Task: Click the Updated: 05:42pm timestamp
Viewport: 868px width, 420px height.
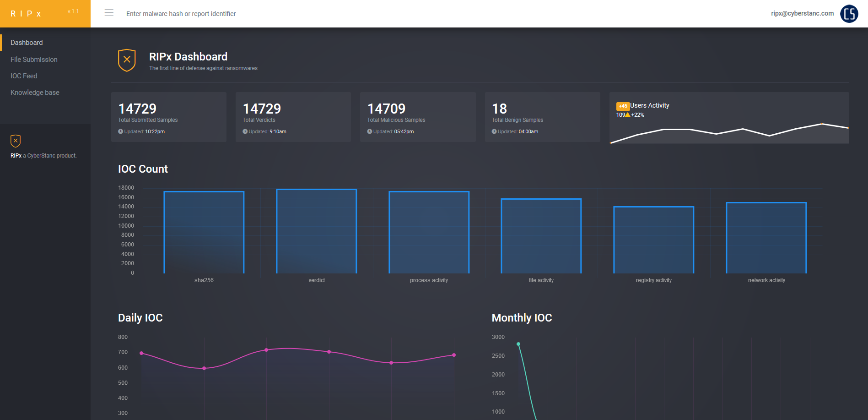Action: pos(393,131)
